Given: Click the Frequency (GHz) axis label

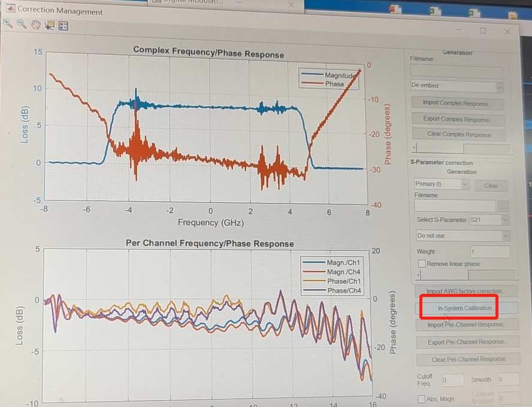Looking at the screenshot, I should (211, 222).
